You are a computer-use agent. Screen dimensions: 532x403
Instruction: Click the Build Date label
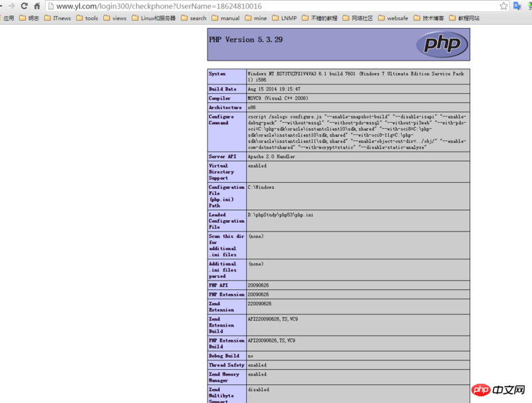[x=223, y=89]
